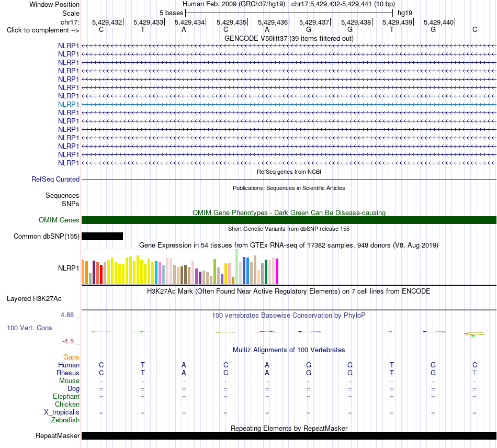Click the highlighted light-blue NLRP1 transcript label
The height and width of the screenshot is (448, 497).
[x=69, y=104]
